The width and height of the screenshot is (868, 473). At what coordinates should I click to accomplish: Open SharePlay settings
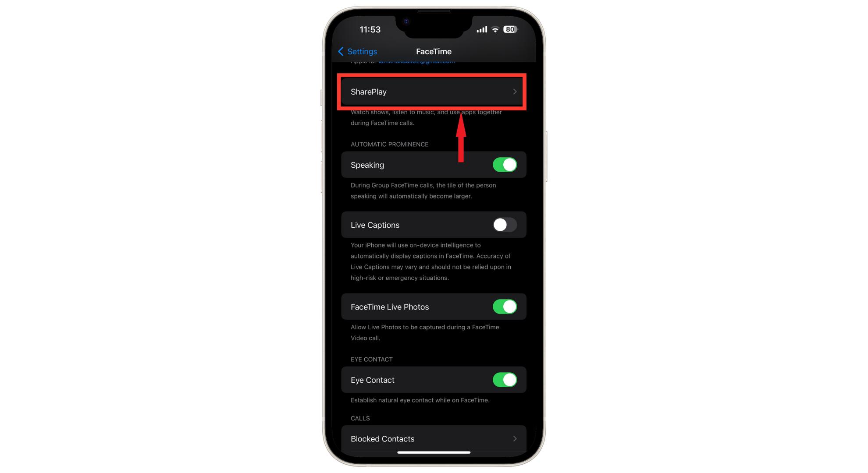point(434,92)
